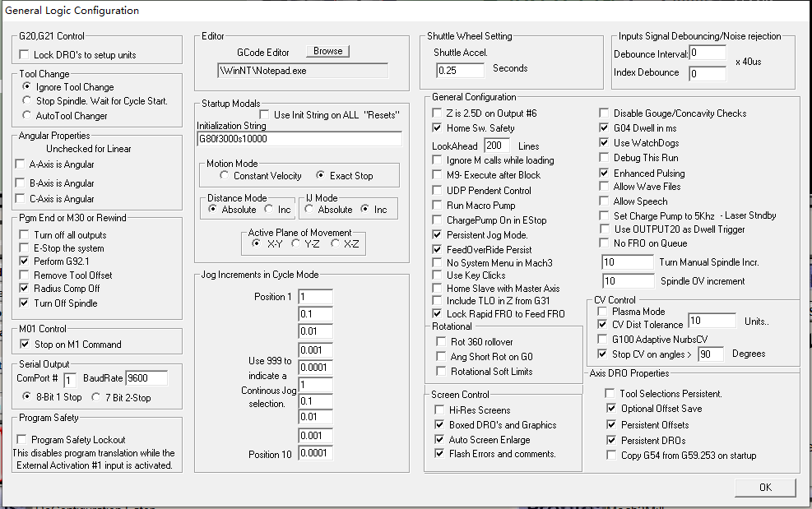Choose the AutoTool Changer option

pos(27,115)
